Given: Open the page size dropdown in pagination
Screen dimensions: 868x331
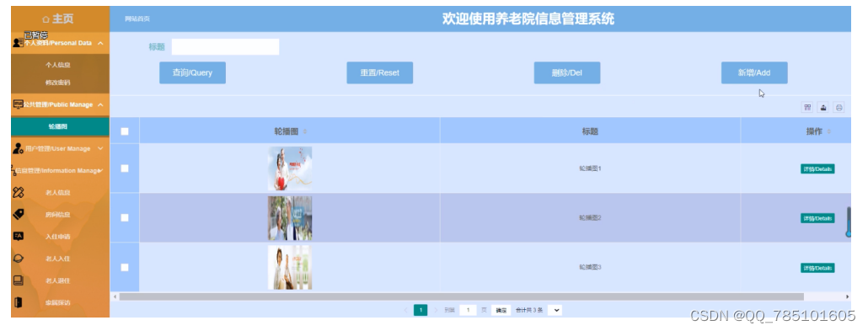Looking at the screenshot, I should coord(555,310).
